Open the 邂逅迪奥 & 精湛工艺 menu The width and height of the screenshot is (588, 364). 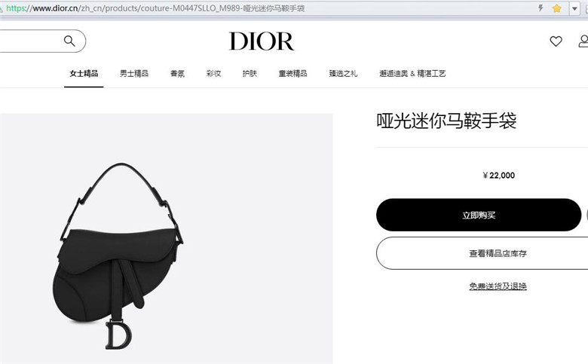point(412,73)
